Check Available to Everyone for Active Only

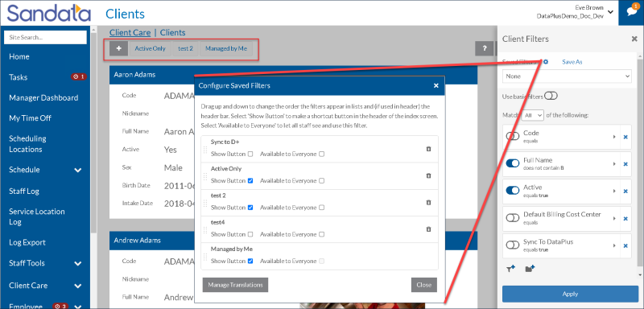(321, 180)
